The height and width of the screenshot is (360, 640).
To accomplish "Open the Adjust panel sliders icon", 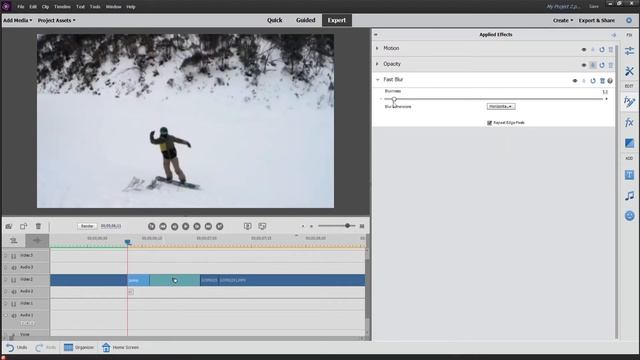I will pyautogui.click(x=629, y=51).
